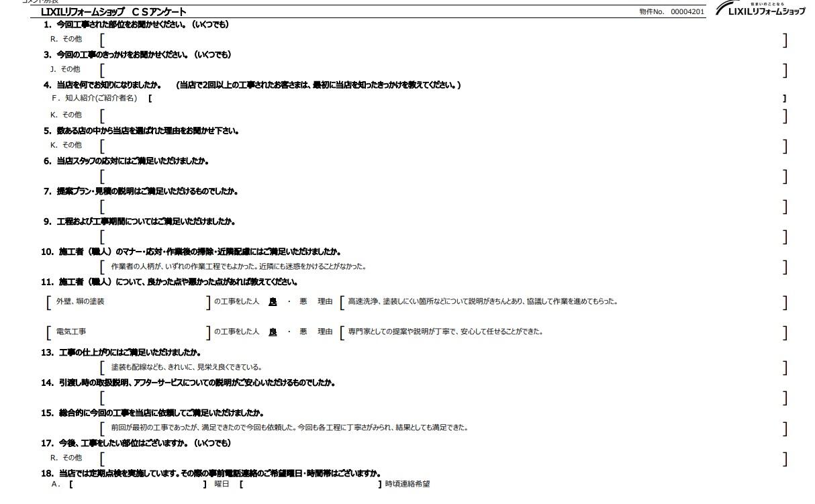Choose 良 for the 電気工事 work
This screenshot has height=504, width=815.
tap(273, 332)
